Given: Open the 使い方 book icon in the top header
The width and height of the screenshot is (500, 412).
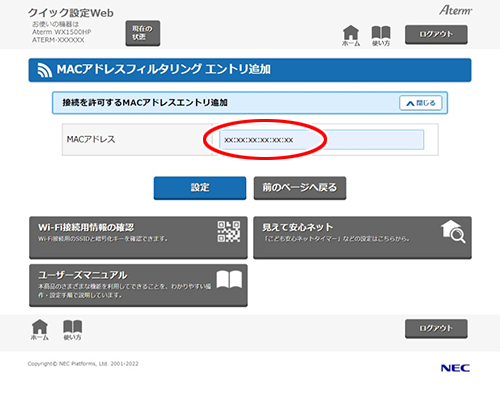Looking at the screenshot, I should coord(381,36).
